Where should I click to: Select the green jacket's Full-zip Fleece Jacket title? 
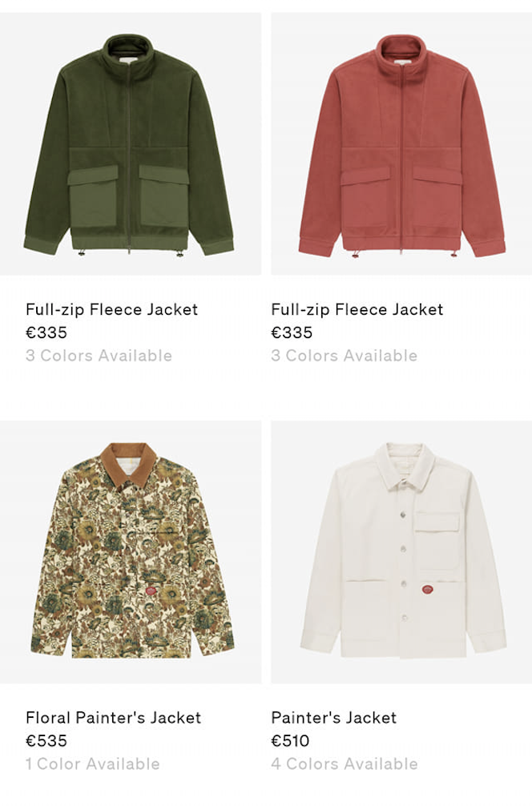[x=112, y=309]
